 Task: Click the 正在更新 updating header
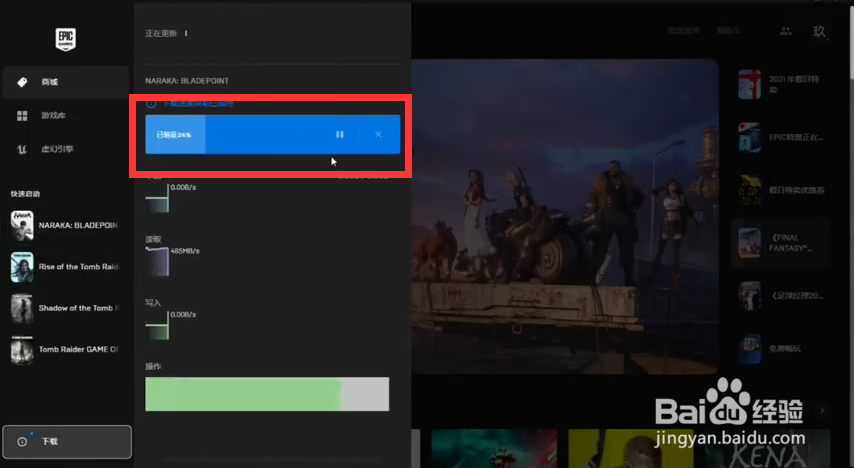(161, 34)
